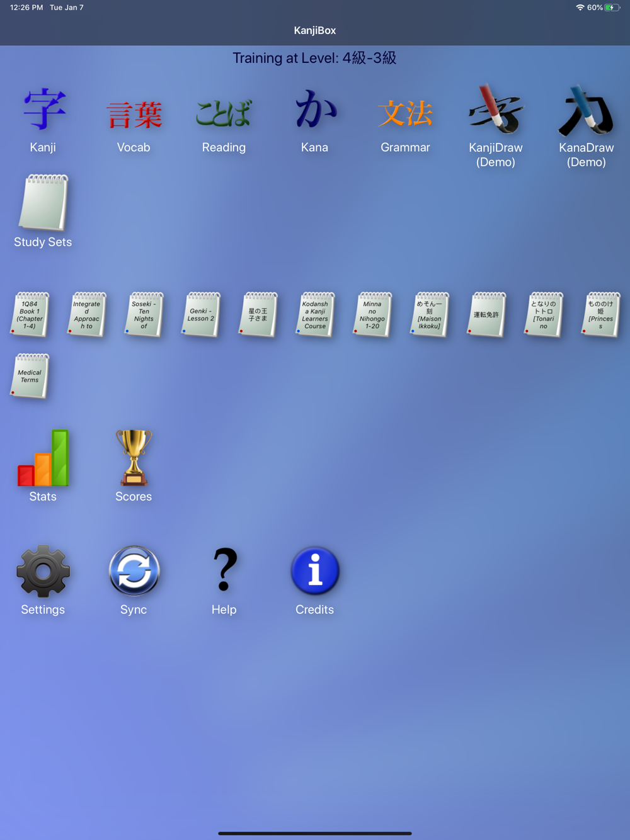630x840 pixels.
Task: Select the Medical Terms study set
Action: point(30,377)
